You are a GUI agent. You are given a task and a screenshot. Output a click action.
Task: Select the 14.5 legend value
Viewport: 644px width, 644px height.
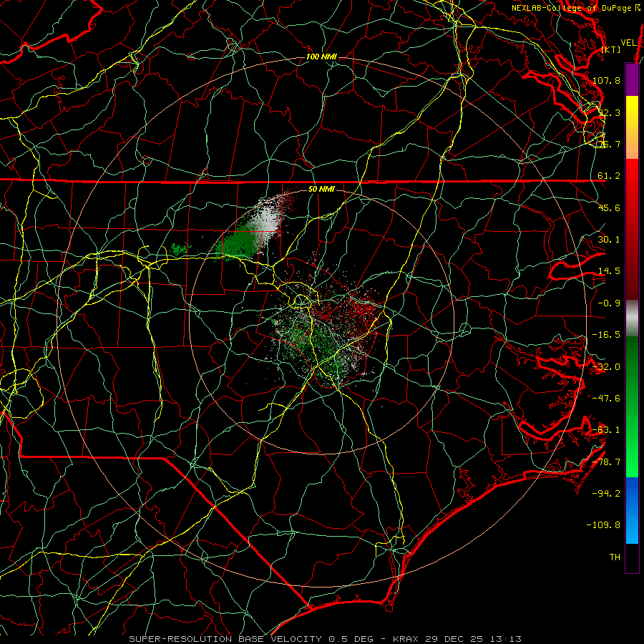pyautogui.click(x=609, y=271)
